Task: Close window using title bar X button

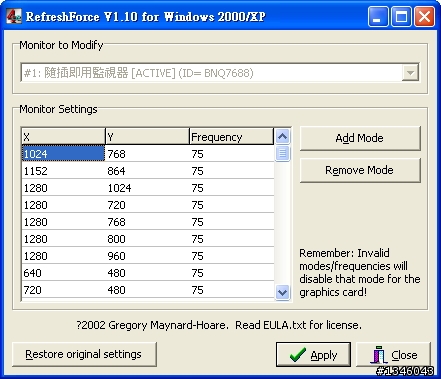Action: [x=424, y=16]
